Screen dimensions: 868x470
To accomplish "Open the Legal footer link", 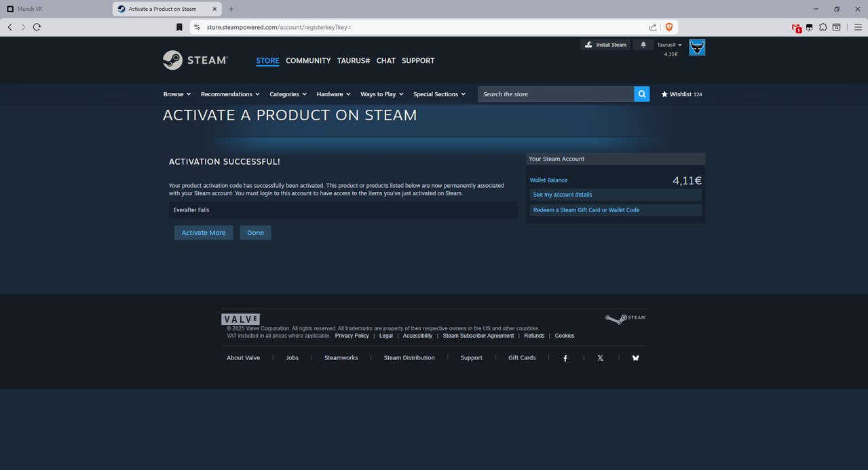I will tap(386, 336).
